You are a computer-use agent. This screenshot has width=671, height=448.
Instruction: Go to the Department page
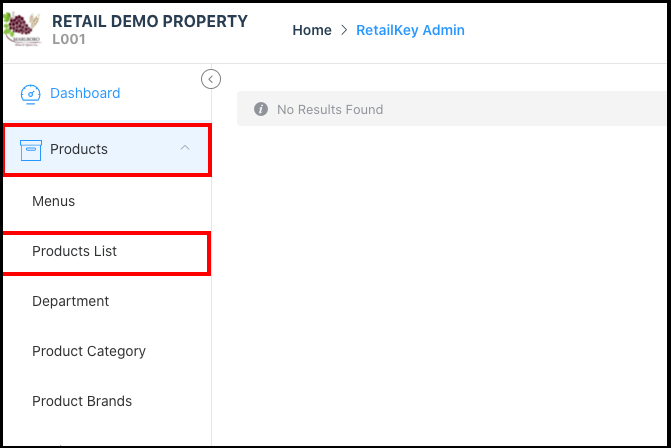(71, 301)
